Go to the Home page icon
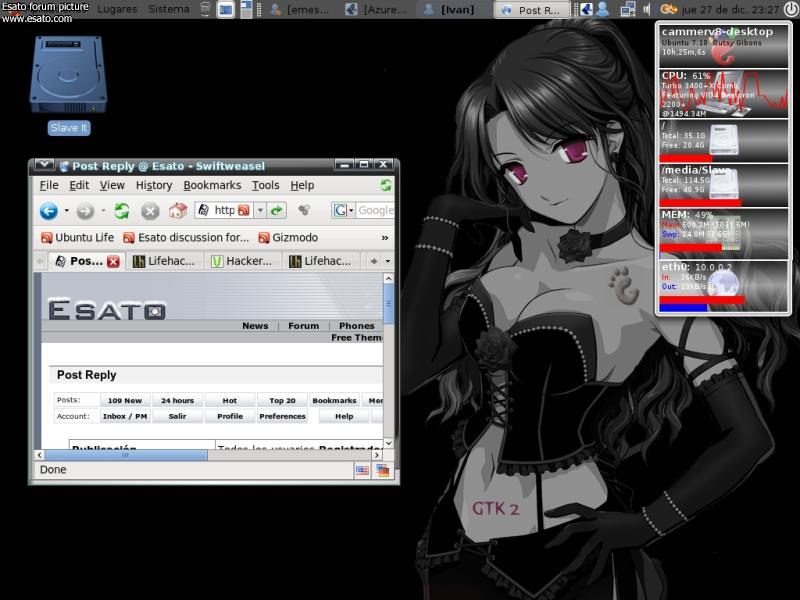Image resolution: width=800 pixels, height=600 pixels. (x=178, y=210)
